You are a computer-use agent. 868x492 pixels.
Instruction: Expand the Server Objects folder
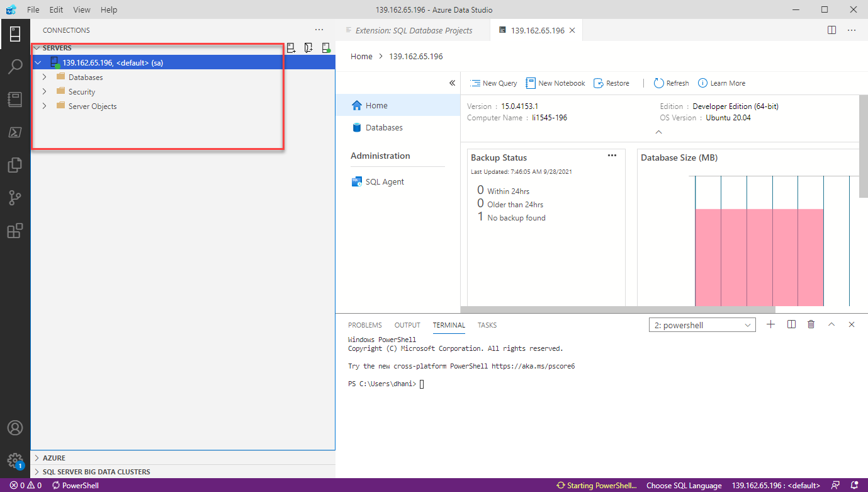tap(44, 106)
